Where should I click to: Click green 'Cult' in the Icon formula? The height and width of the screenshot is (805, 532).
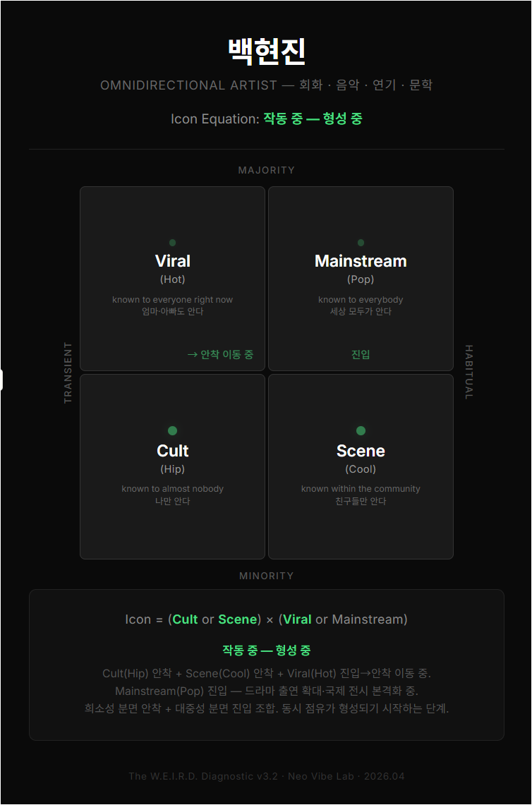pos(185,619)
